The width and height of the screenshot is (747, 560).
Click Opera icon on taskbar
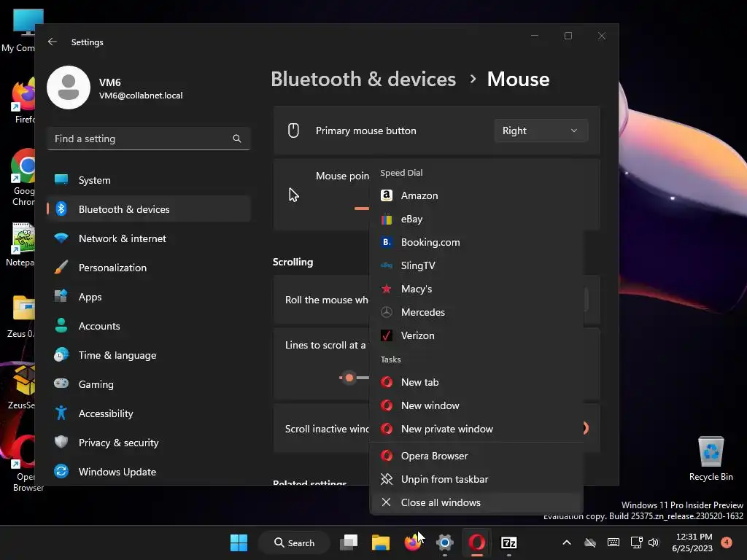point(477,542)
